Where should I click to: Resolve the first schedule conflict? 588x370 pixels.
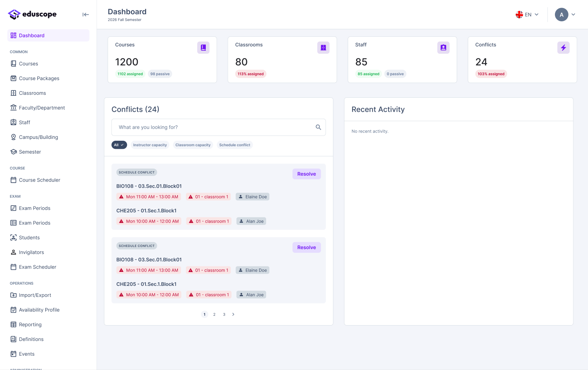306,174
